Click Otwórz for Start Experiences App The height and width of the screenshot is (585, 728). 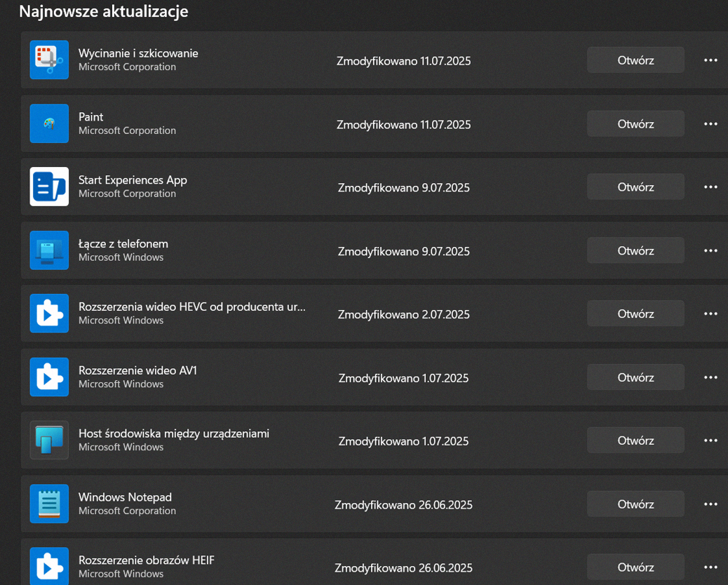(635, 187)
